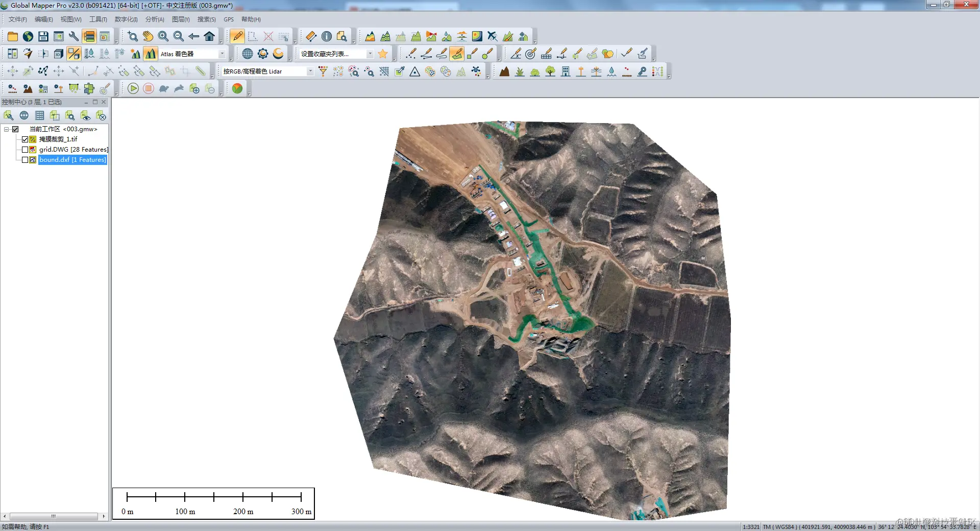
Task: Click the orange-green pie chart icon
Action: [237, 89]
